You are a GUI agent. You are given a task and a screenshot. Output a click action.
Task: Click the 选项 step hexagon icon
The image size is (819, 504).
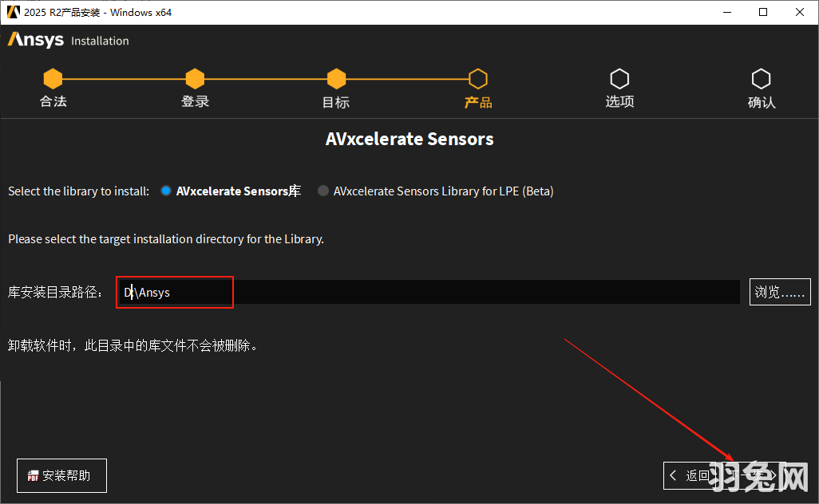point(619,79)
